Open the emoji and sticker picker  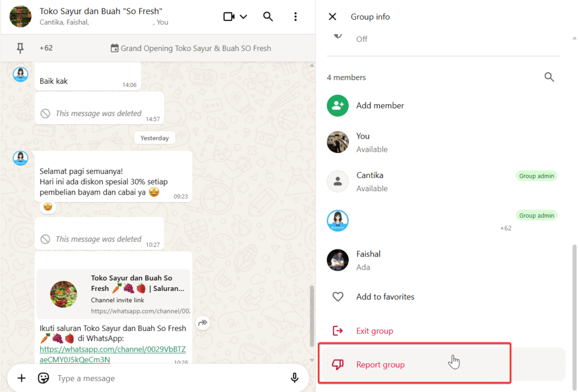pos(43,378)
